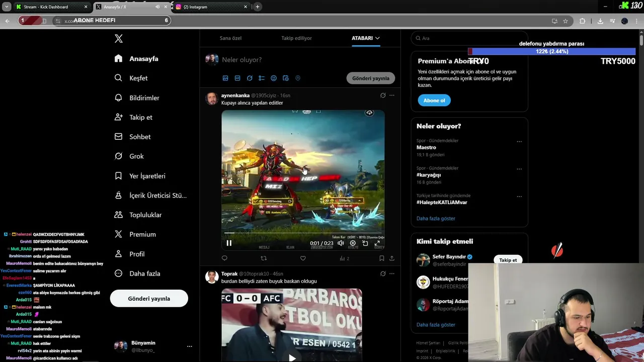This screenshot has height=362, width=644.
Task: Click sidebar Gönderi yayınla button
Action: coord(149,299)
